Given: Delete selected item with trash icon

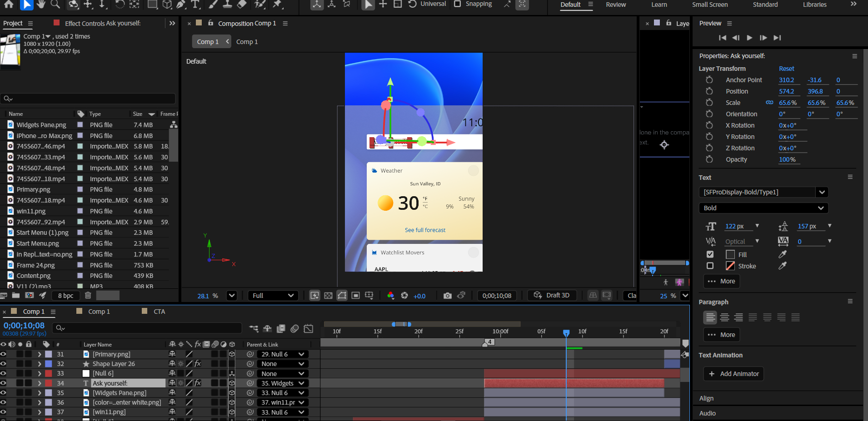Looking at the screenshot, I should click(x=88, y=295).
